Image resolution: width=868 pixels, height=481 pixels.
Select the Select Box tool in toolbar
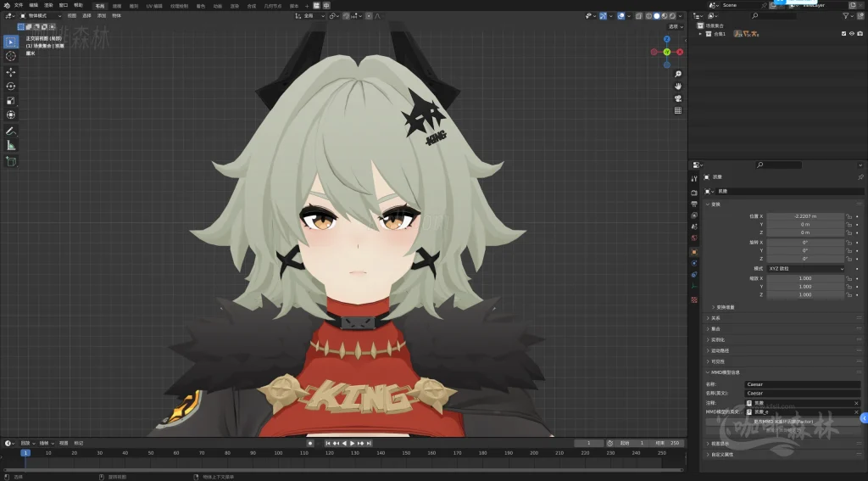pyautogui.click(x=10, y=42)
